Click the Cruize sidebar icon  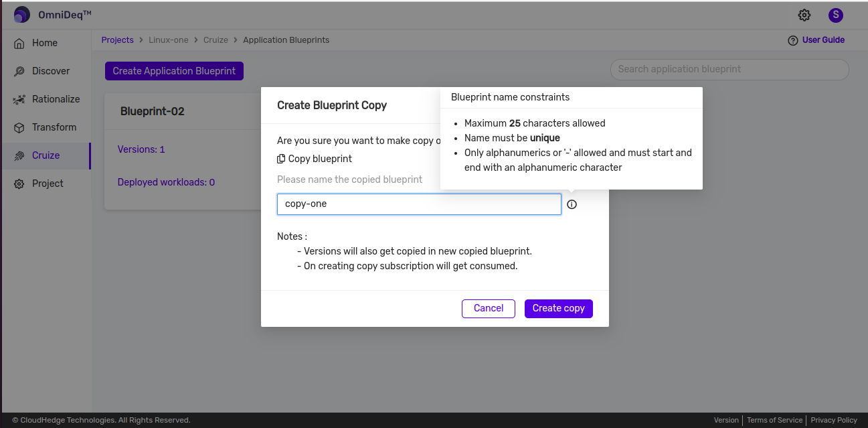(x=19, y=155)
